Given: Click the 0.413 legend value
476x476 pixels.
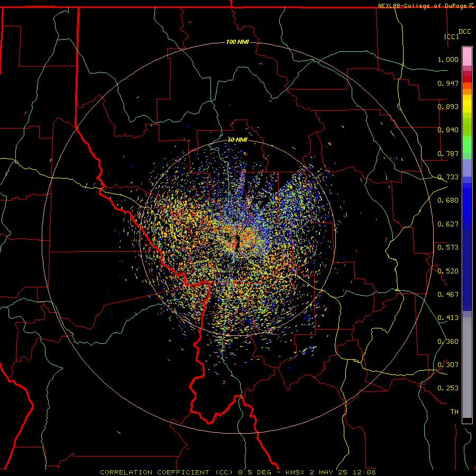Looking at the screenshot, I should 448,318.
